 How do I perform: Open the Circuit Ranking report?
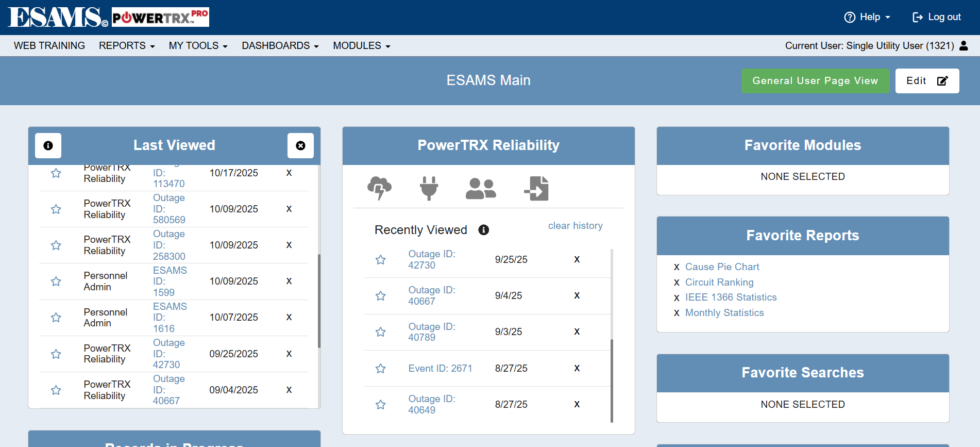pos(719,283)
